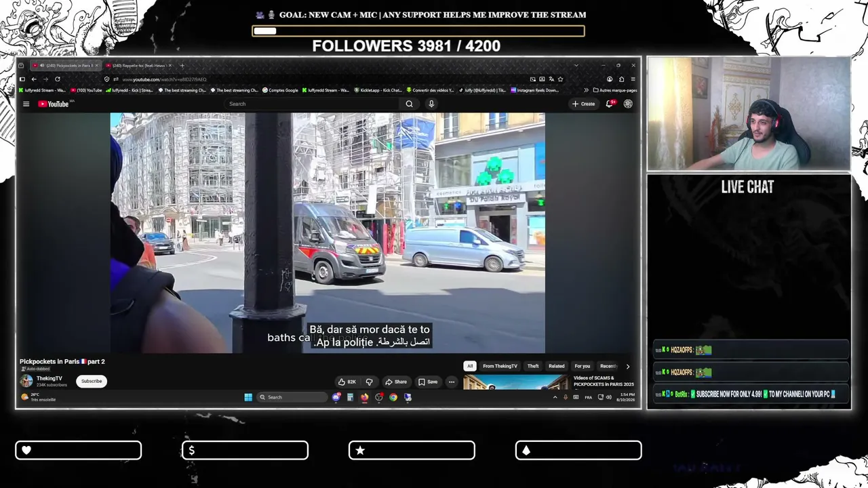The width and height of the screenshot is (868, 488).
Task: Select the All filter chip
Action: click(x=470, y=366)
